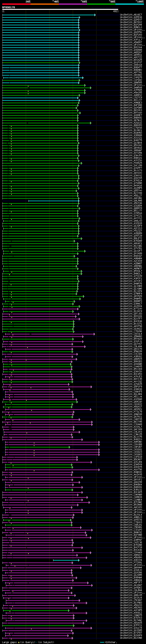Open hit UniRef100_B1P2H4
The image size is (146, 644).
(x=131, y=25)
